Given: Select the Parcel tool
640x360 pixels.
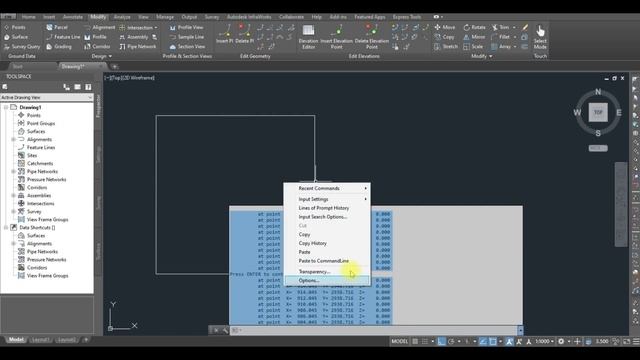Looking at the screenshot, I should tap(57, 27).
